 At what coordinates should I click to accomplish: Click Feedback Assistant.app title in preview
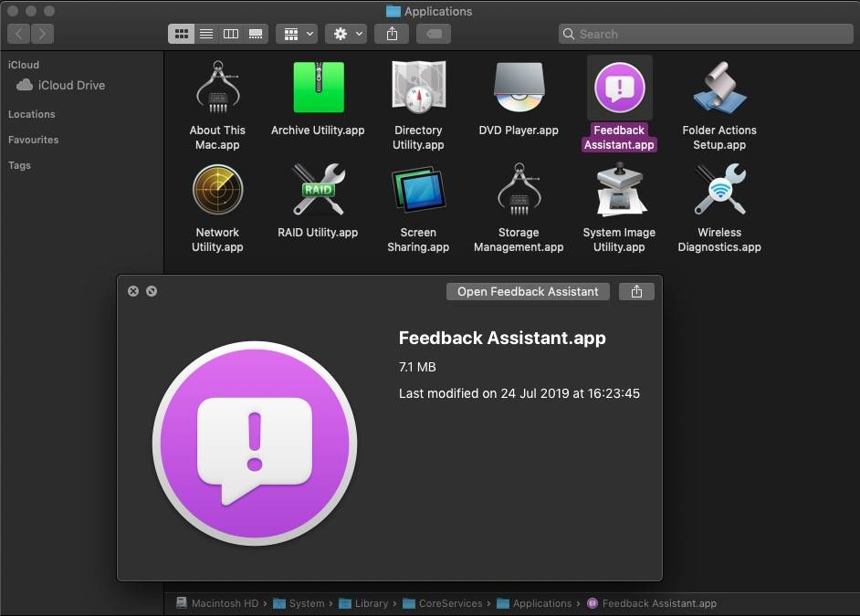pyautogui.click(x=502, y=338)
